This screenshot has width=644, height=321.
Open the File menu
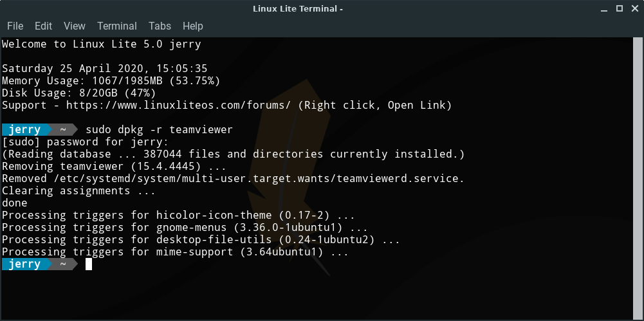tap(15, 26)
